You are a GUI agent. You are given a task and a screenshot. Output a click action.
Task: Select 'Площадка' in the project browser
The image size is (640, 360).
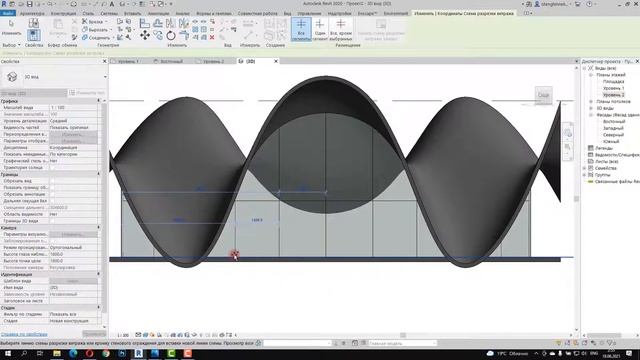pyautogui.click(x=613, y=82)
